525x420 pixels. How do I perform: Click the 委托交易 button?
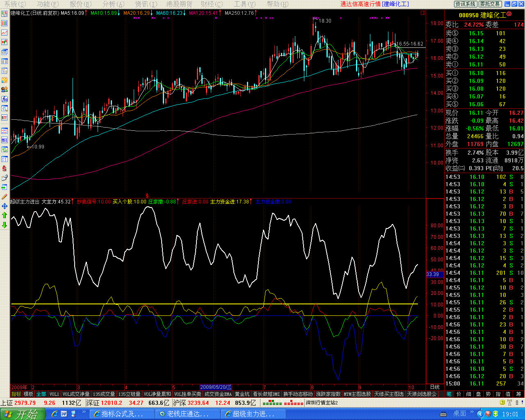(490, 4)
